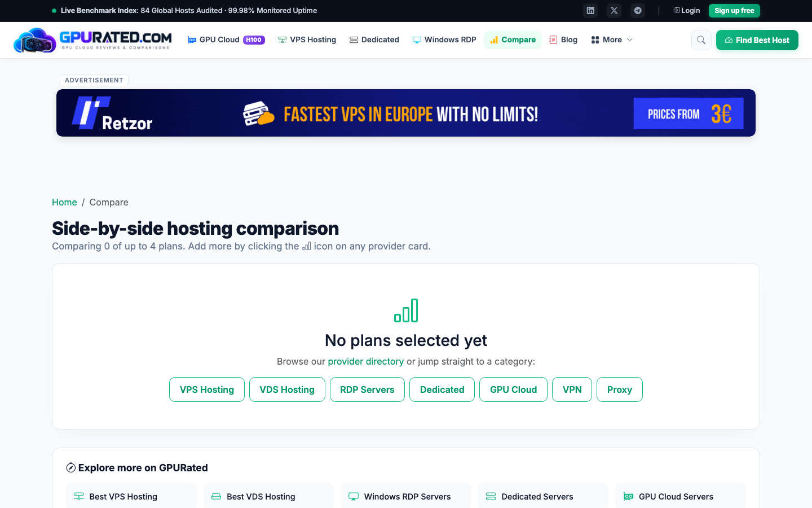The image size is (812, 508).
Task: Open the Blog nav item
Action: click(563, 40)
